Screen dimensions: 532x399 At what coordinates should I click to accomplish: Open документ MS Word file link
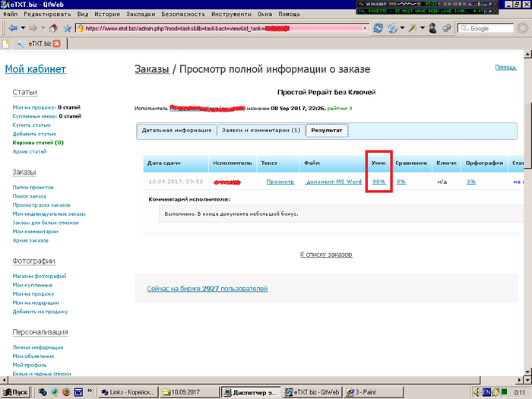click(333, 182)
